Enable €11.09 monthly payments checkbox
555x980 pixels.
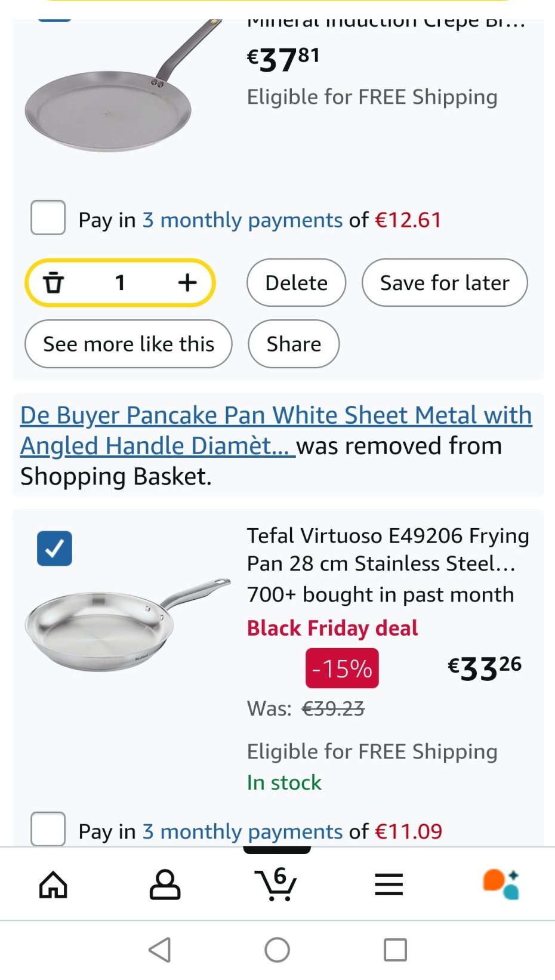[48, 828]
